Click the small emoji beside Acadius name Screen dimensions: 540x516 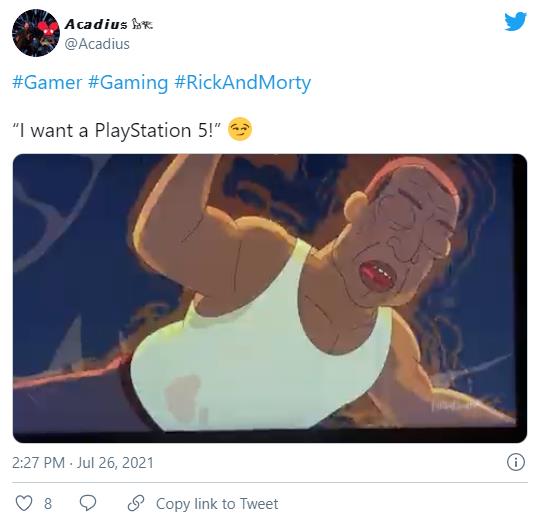pos(142,24)
